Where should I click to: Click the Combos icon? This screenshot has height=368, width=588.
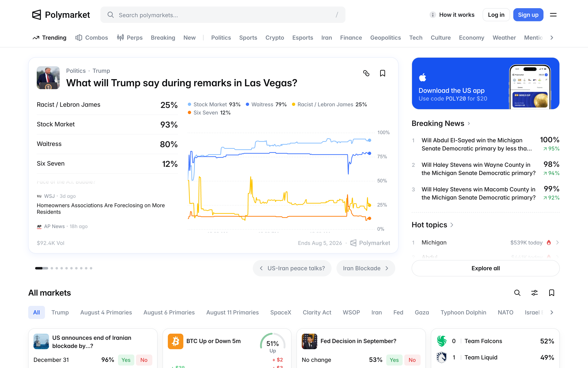tap(79, 38)
